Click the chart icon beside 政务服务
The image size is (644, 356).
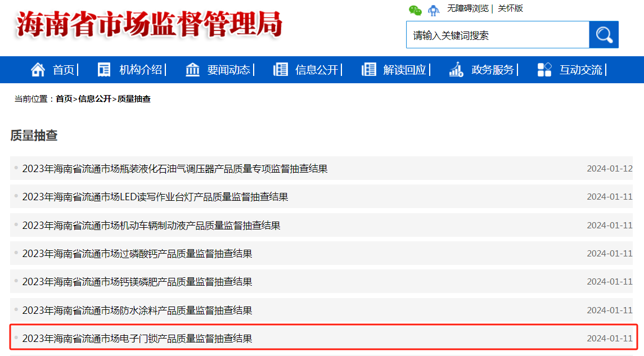click(456, 70)
